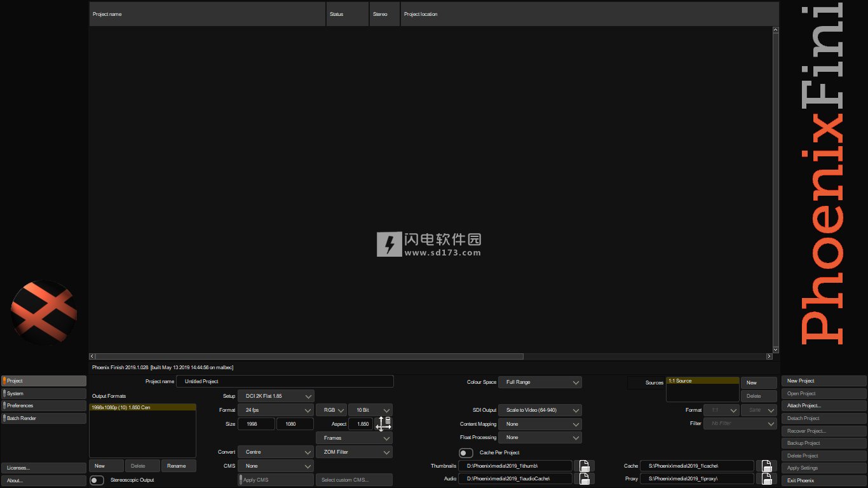Browse for the Thumbnails folder icon
This screenshot has height=488, width=868.
(x=584, y=466)
